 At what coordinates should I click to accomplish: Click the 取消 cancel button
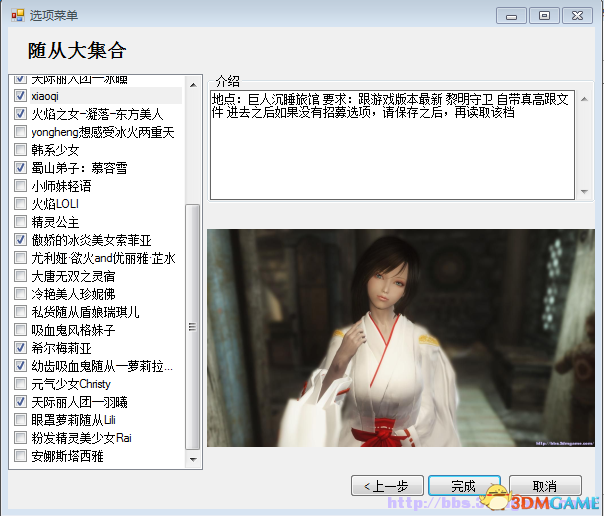point(545,486)
